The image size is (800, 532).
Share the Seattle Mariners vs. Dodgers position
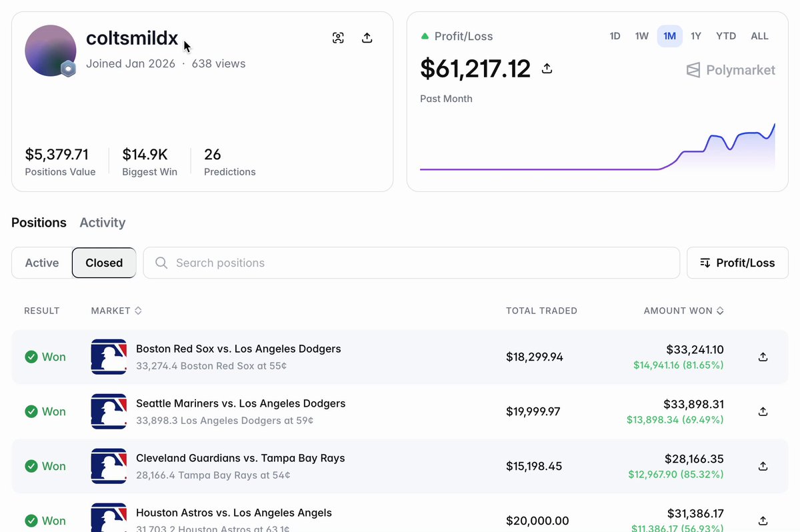tap(763, 411)
